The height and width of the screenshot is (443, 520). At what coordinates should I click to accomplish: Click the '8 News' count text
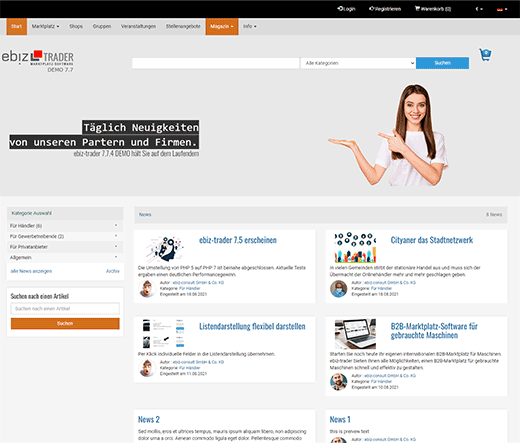click(494, 215)
